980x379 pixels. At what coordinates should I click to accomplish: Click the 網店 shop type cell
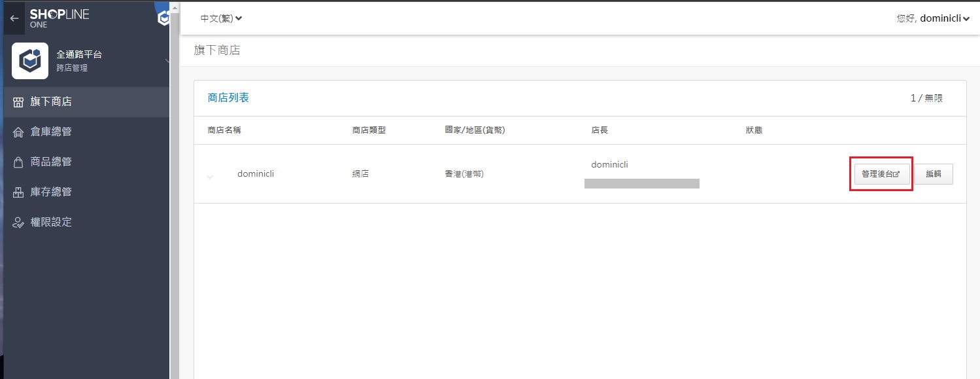point(360,174)
